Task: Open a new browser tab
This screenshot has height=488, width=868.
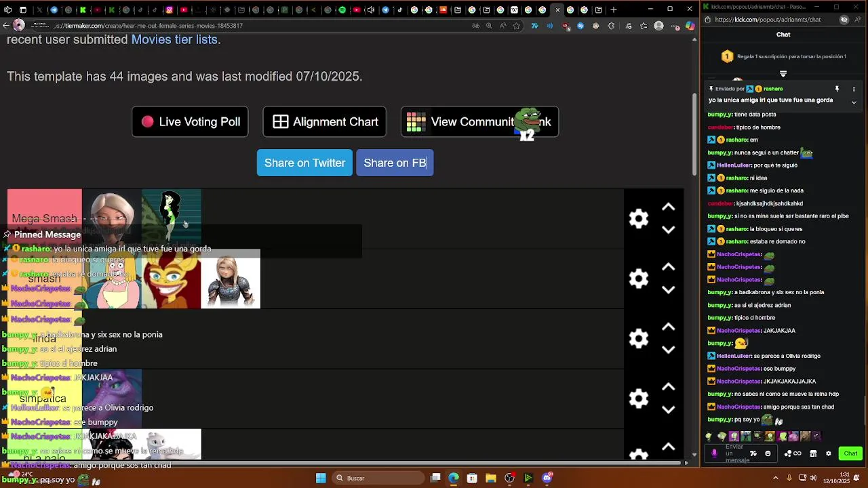Action: coord(614,10)
